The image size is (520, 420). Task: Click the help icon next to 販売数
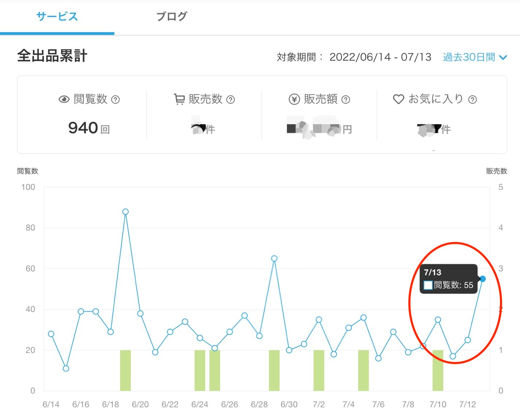pos(230,100)
